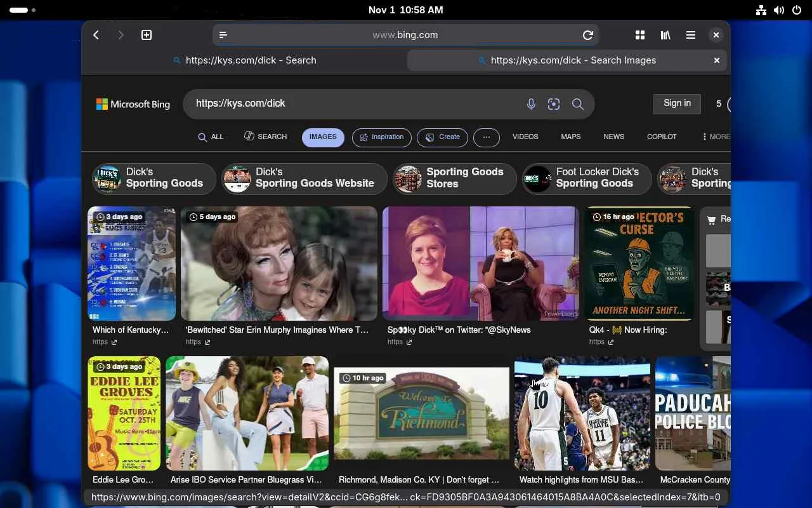Select the ALL results tab
Image resolution: width=812 pixels, height=508 pixels.
point(211,137)
